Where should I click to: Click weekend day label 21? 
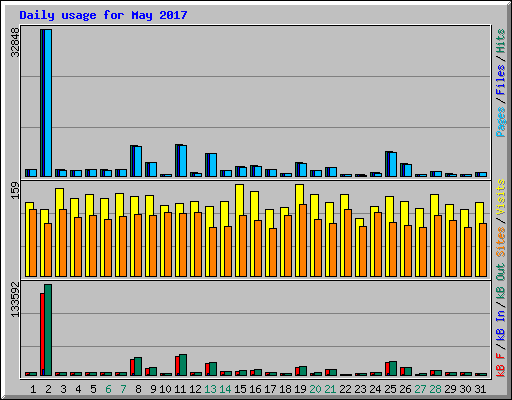(330, 389)
